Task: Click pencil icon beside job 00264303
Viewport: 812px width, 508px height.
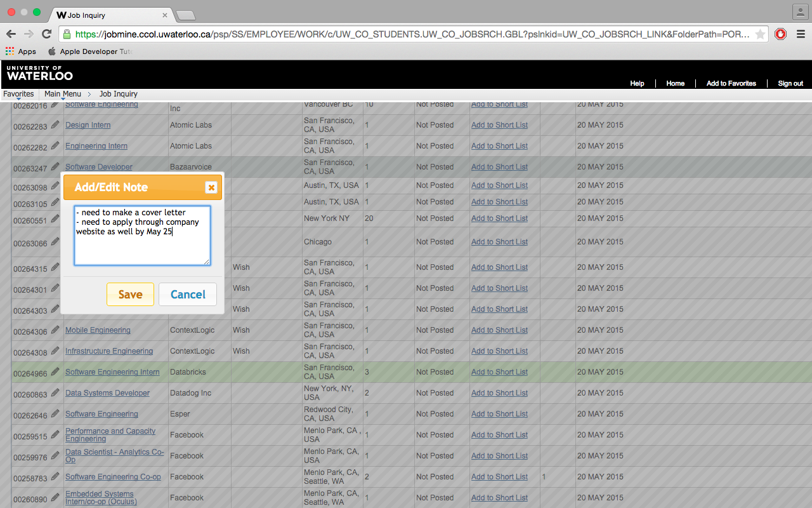Action: click(x=56, y=309)
